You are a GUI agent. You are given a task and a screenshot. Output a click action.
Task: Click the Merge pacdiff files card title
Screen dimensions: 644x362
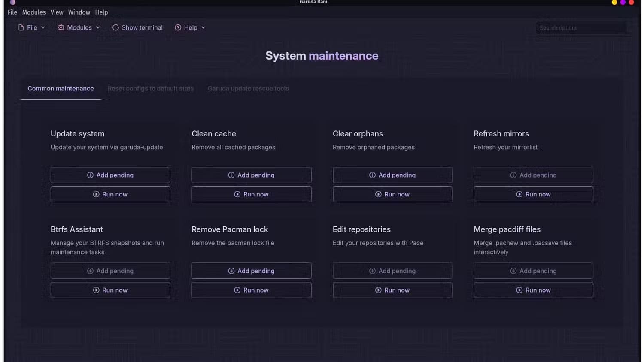click(507, 229)
